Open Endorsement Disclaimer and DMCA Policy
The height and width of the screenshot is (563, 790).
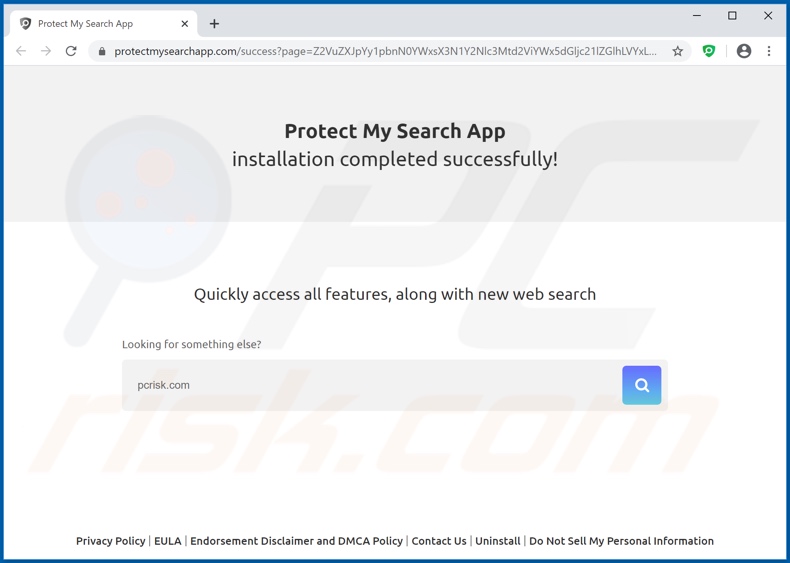tap(296, 541)
